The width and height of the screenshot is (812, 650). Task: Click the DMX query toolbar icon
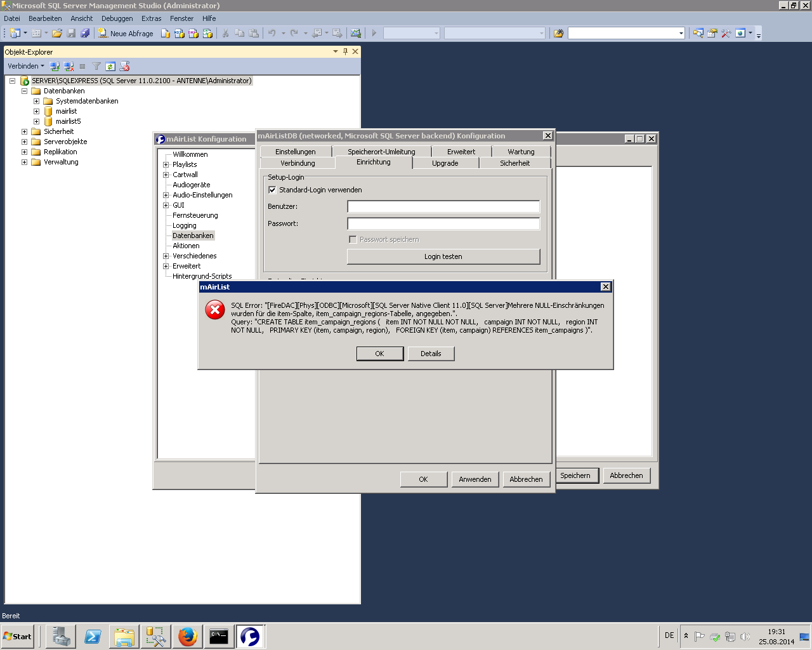[193, 33]
